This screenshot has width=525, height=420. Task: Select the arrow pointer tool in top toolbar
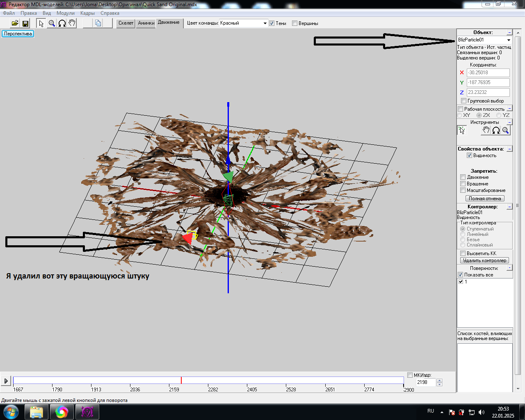pos(41,23)
